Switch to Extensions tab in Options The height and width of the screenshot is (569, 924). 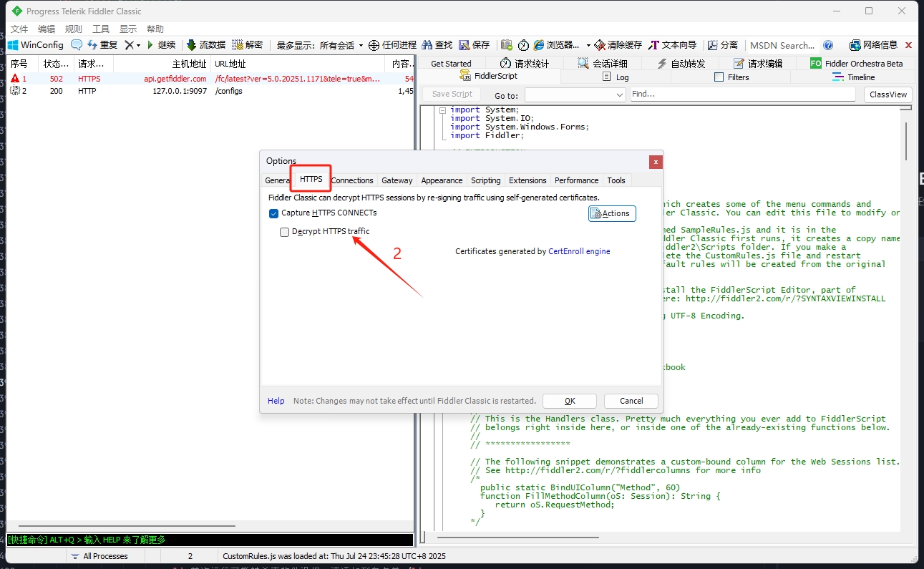click(x=527, y=180)
